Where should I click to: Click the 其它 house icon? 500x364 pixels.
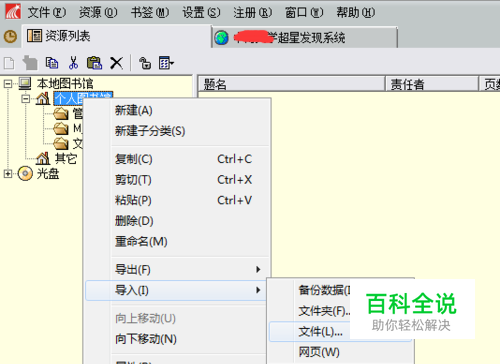[x=43, y=159]
